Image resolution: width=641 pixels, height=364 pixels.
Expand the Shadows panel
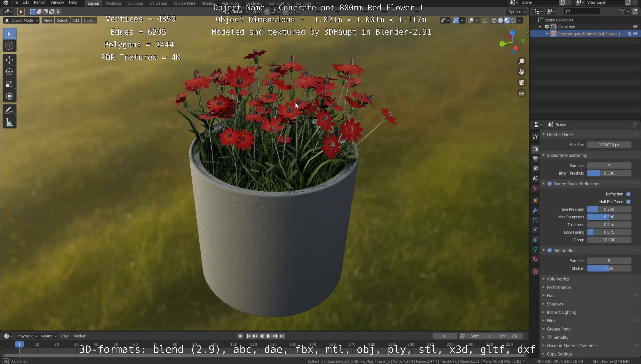[x=555, y=304]
